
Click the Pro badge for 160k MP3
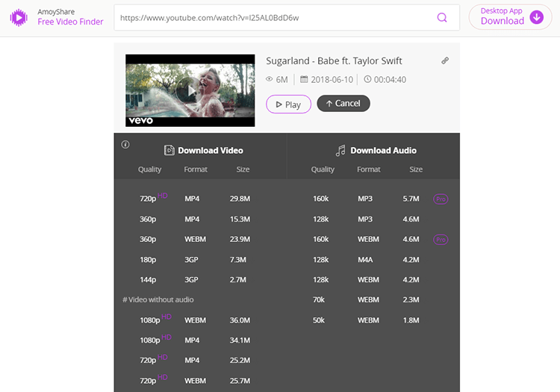(441, 199)
